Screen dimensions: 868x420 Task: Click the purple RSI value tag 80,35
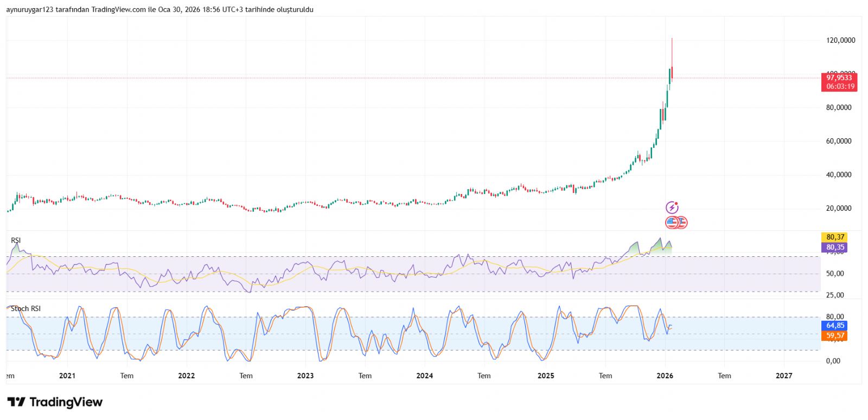coord(835,248)
